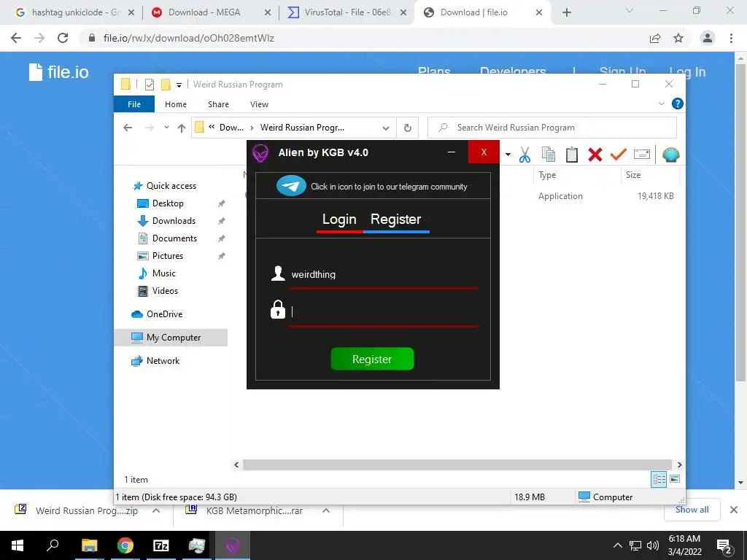Click the orange checkmark icon in toolbar
The width and height of the screenshot is (747, 560).
click(x=619, y=155)
